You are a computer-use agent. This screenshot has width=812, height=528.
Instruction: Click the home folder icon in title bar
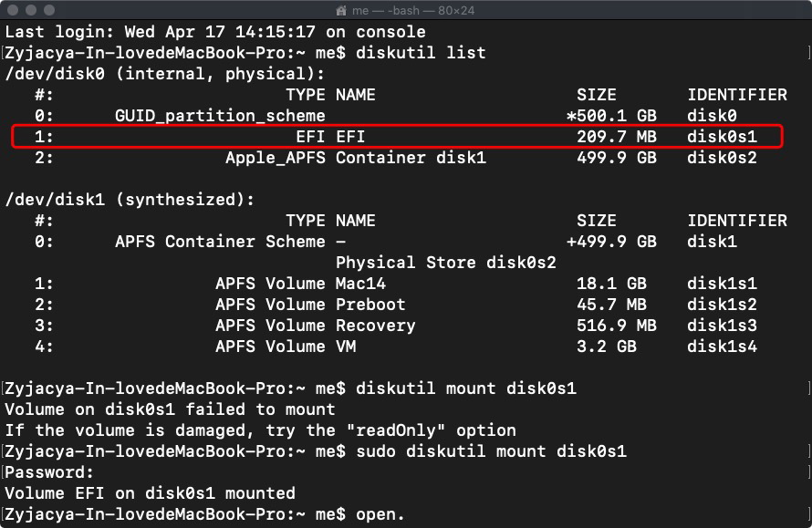point(342,10)
